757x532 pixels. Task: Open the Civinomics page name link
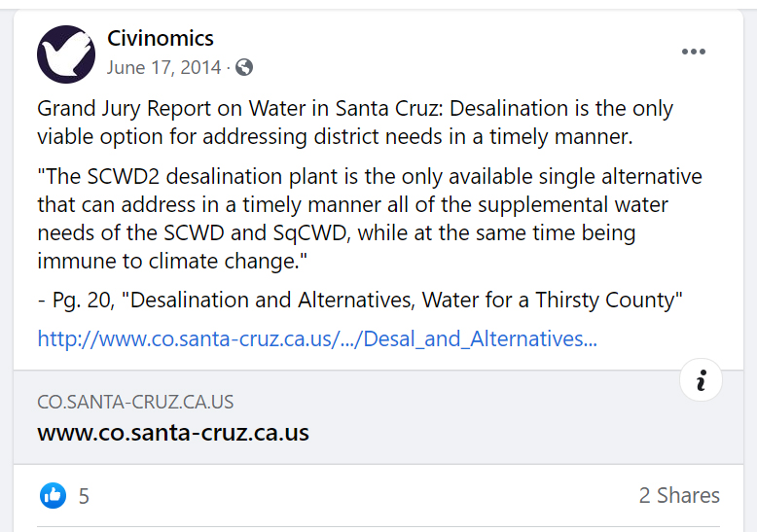tap(161, 39)
